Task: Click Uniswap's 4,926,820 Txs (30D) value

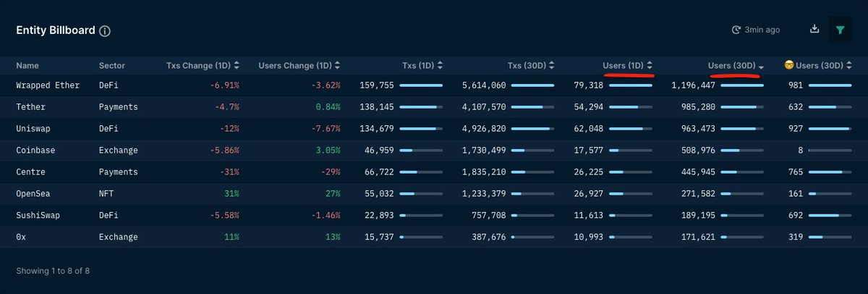Action: (x=484, y=129)
